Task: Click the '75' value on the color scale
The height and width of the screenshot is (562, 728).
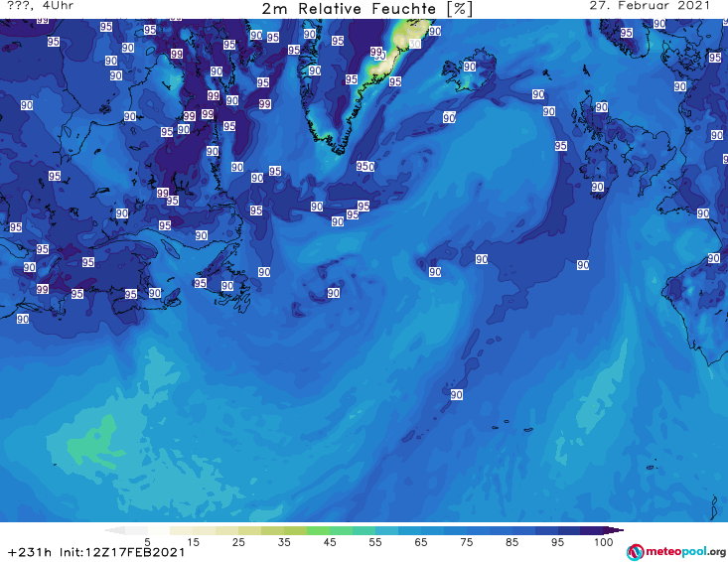Action: point(466,542)
